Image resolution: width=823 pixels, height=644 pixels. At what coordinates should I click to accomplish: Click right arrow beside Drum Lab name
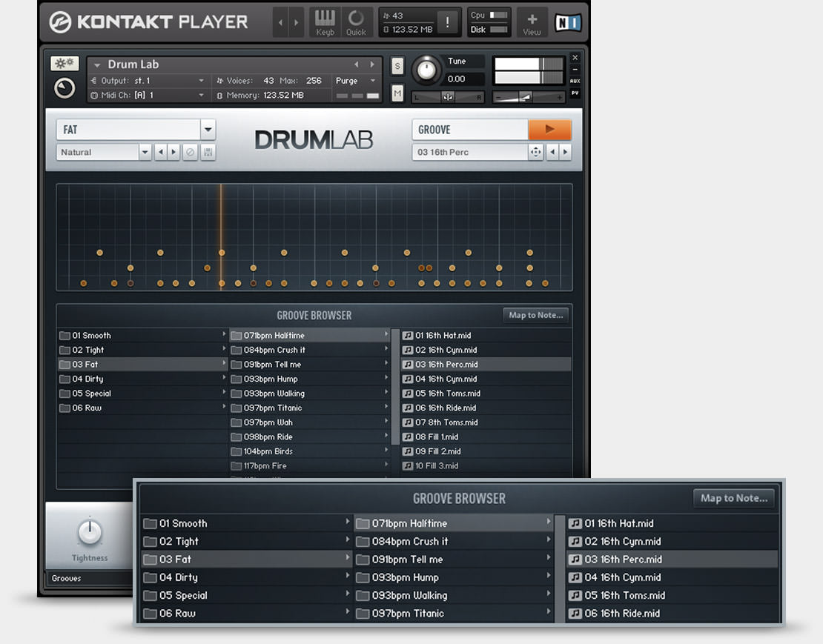point(372,64)
